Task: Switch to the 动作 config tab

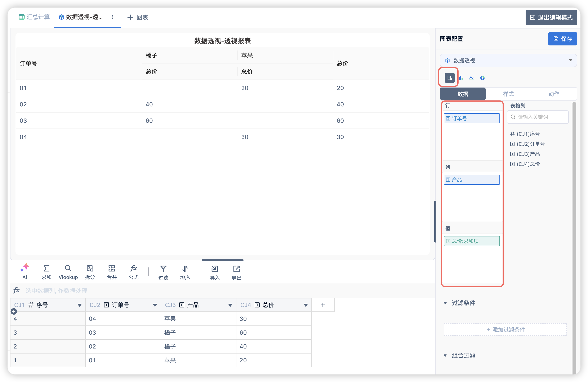Action: 553,94
